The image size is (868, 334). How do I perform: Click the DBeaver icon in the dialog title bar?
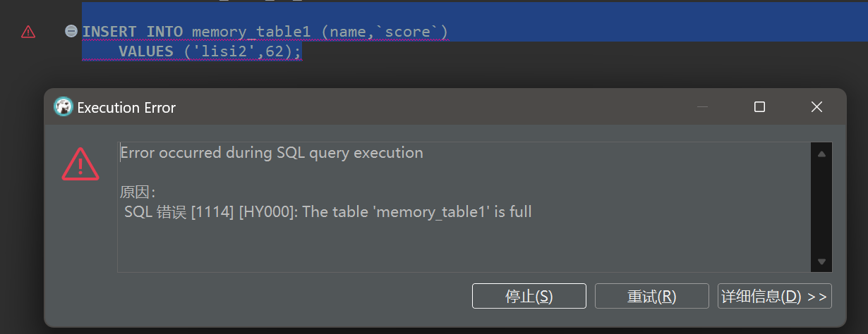(64, 107)
